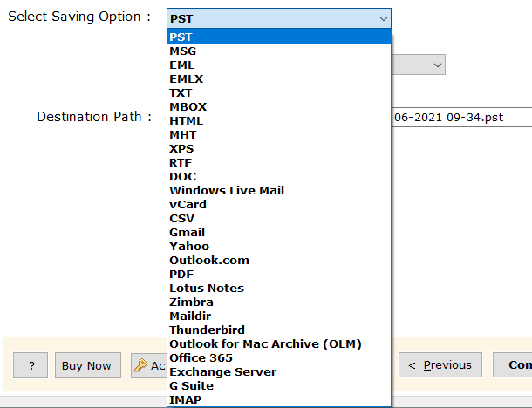Choose MSG in the dropdown list
Viewport: 532px width, 408px height.
pos(279,51)
